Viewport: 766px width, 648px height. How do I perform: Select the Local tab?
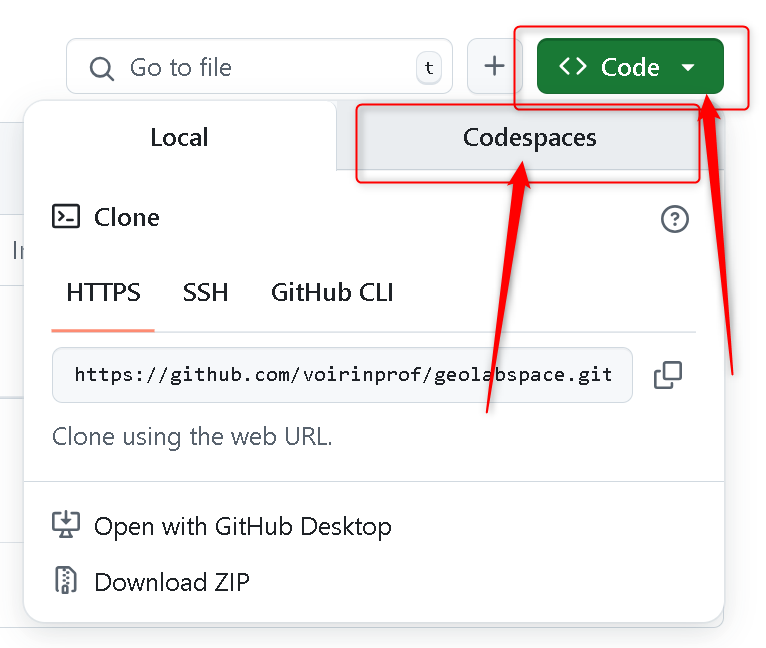click(179, 137)
